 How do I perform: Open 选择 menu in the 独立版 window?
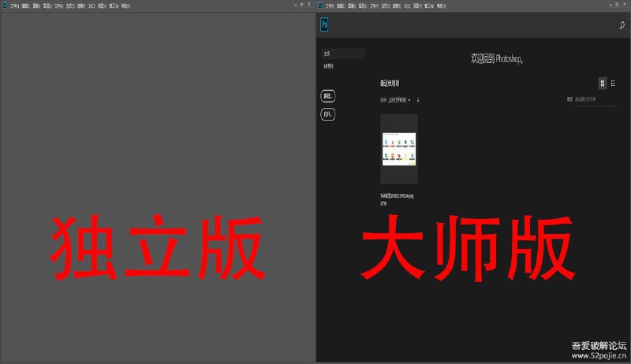coord(70,6)
